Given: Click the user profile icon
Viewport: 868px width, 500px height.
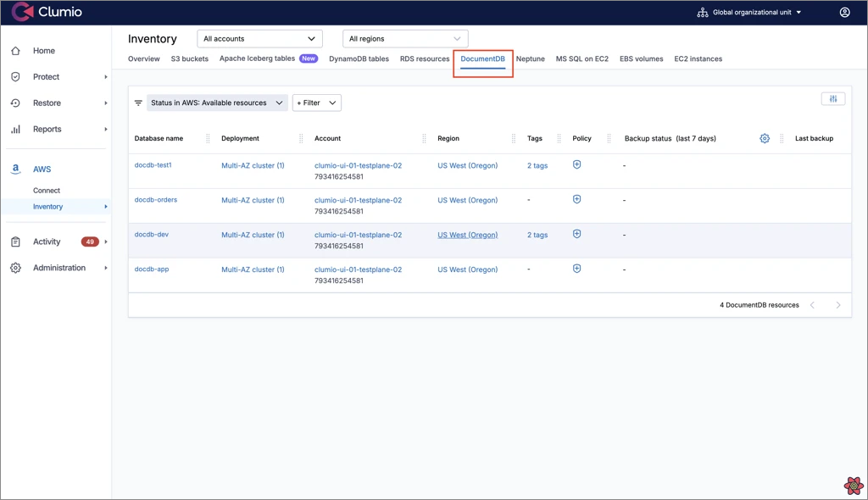Looking at the screenshot, I should tap(844, 13).
